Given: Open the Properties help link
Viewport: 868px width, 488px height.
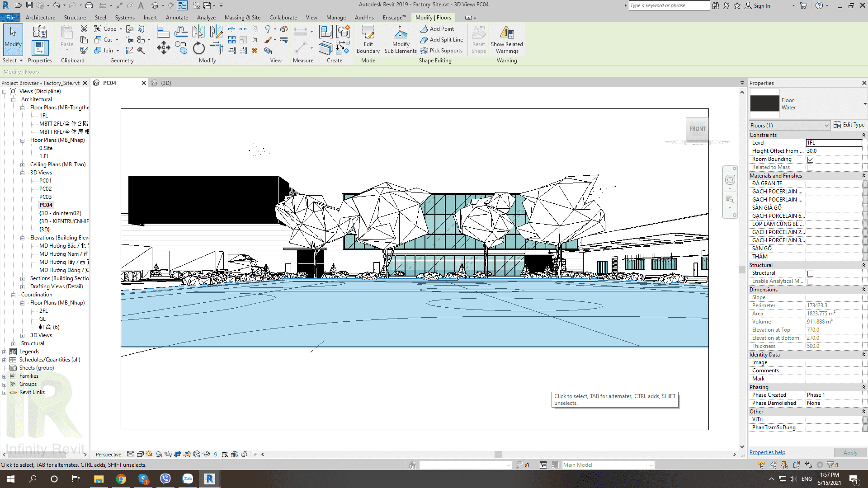Looking at the screenshot, I should pos(767,452).
